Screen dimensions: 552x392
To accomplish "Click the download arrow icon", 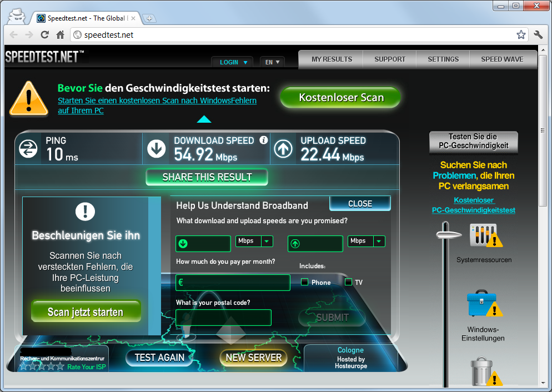I will pos(156,148).
